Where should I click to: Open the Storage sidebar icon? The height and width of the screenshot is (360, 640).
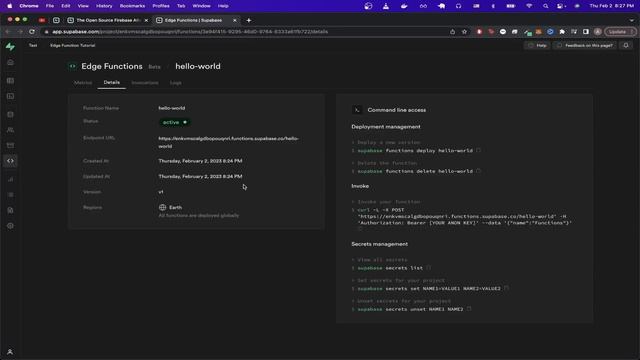click(10, 145)
